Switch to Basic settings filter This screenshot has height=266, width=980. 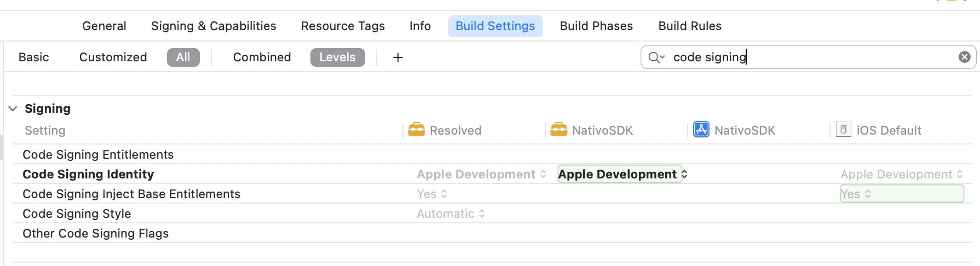click(34, 57)
